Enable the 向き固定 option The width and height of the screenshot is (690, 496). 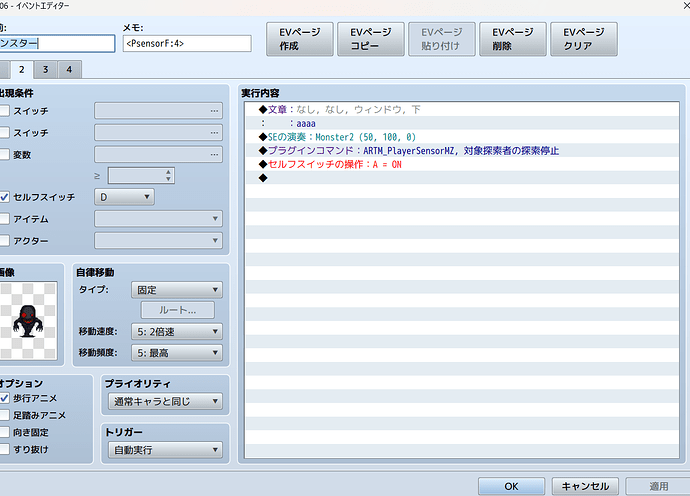[x=4, y=432]
